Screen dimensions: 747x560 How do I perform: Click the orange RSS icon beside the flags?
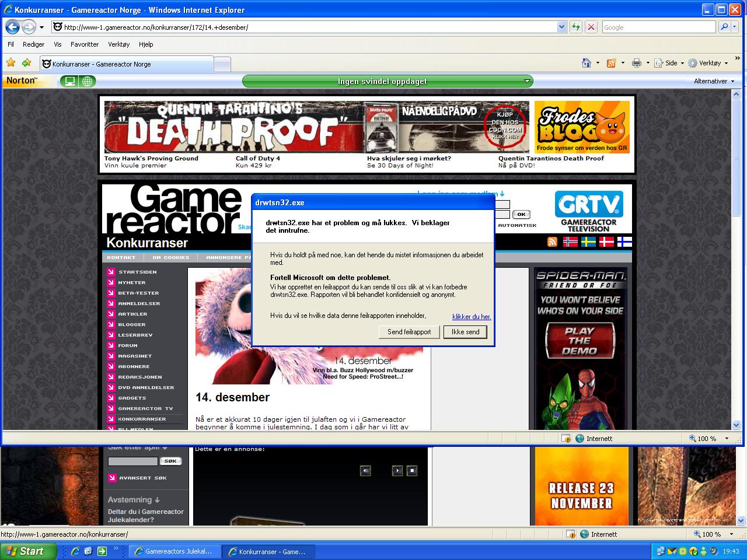552,242
